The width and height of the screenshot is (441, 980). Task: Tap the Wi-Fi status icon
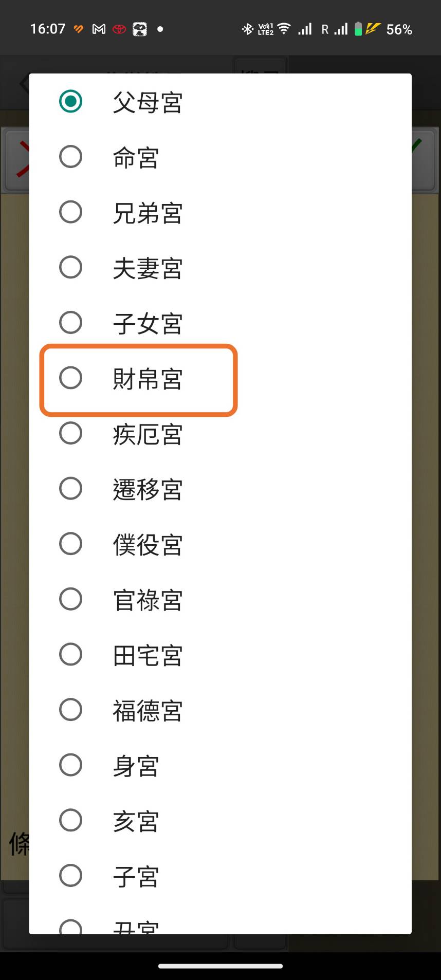click(284, 29)
